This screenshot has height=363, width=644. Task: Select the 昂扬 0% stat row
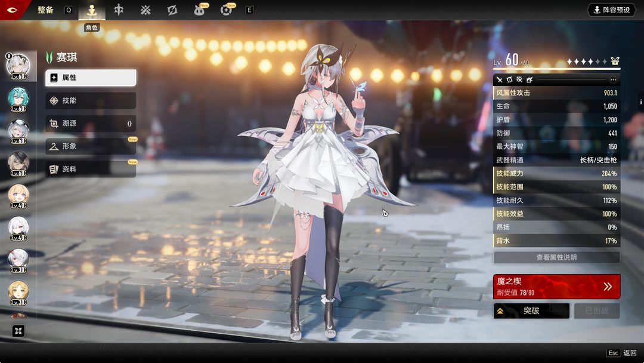point(556,227)
